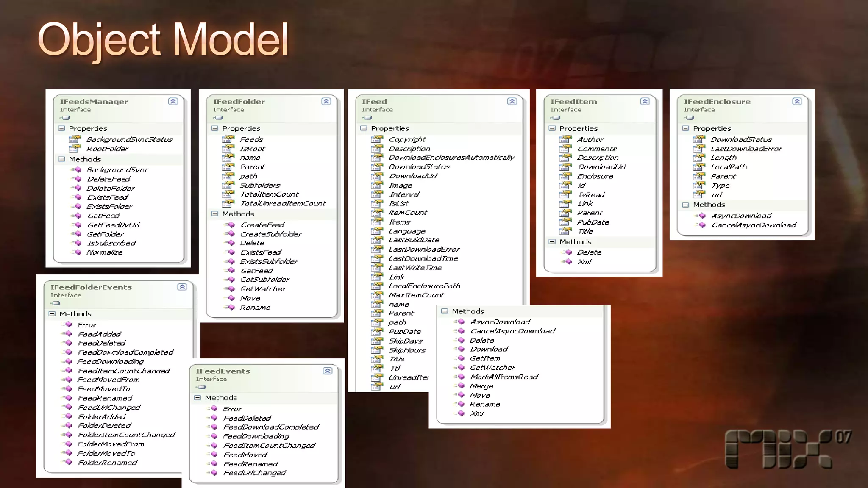
Task: Collapse the IFeedsManager interface box chevron
Action: pyautogui.click(x=173, y=101)
